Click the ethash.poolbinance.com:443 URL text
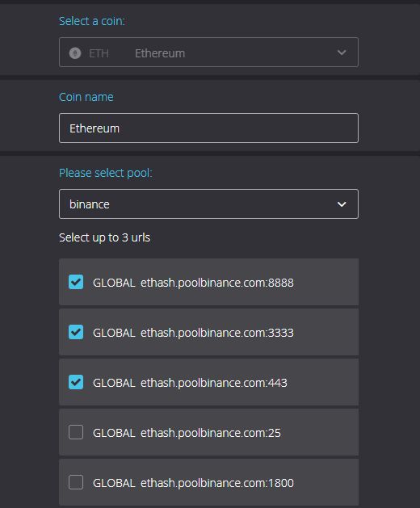Image resolution: width=420 pixels, height=508 pixels. tap(214, 383)
